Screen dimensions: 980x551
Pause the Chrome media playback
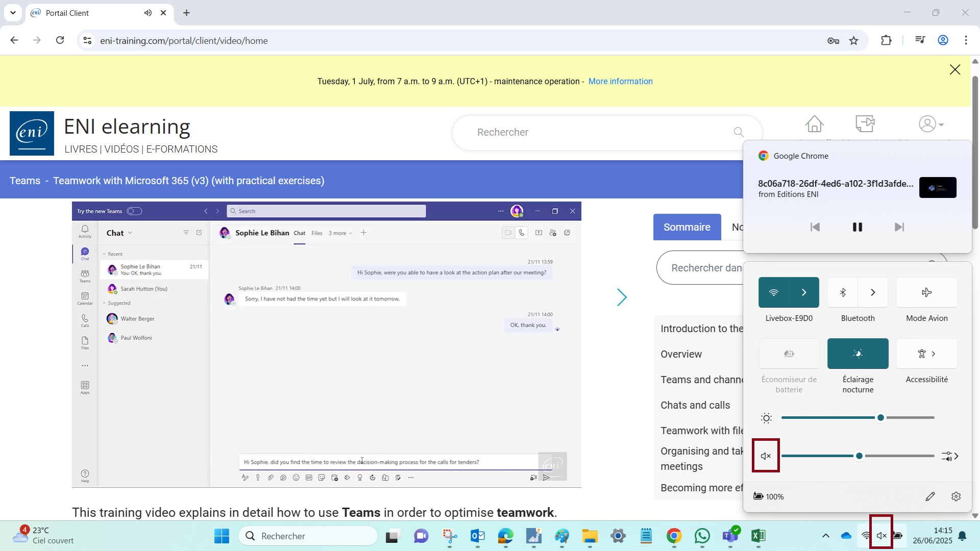(x=857, y=227)
